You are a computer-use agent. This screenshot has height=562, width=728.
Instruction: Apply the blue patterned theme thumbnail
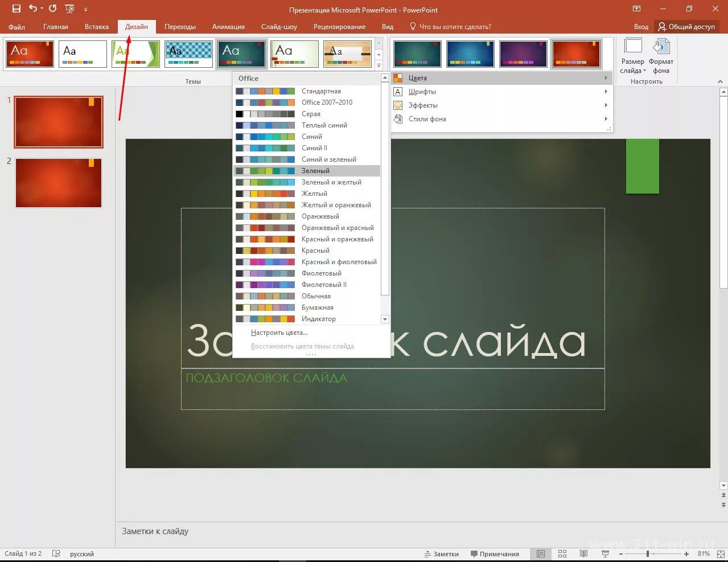point(188,54)
